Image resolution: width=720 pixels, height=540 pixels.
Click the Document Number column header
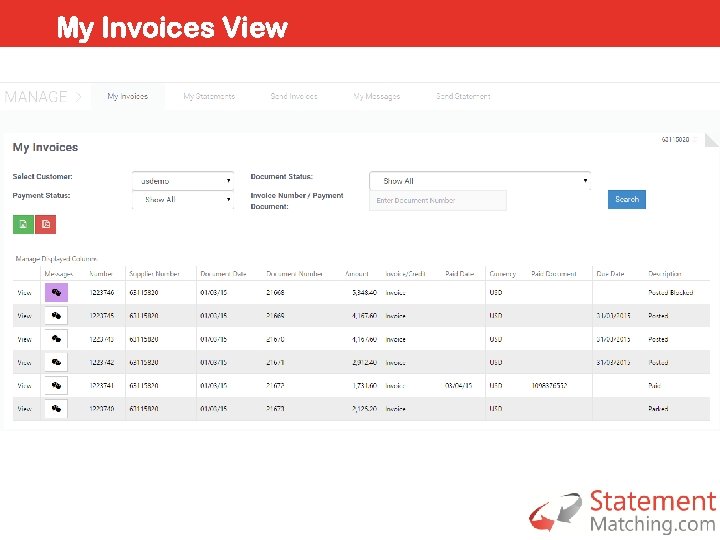click(294, 274)
